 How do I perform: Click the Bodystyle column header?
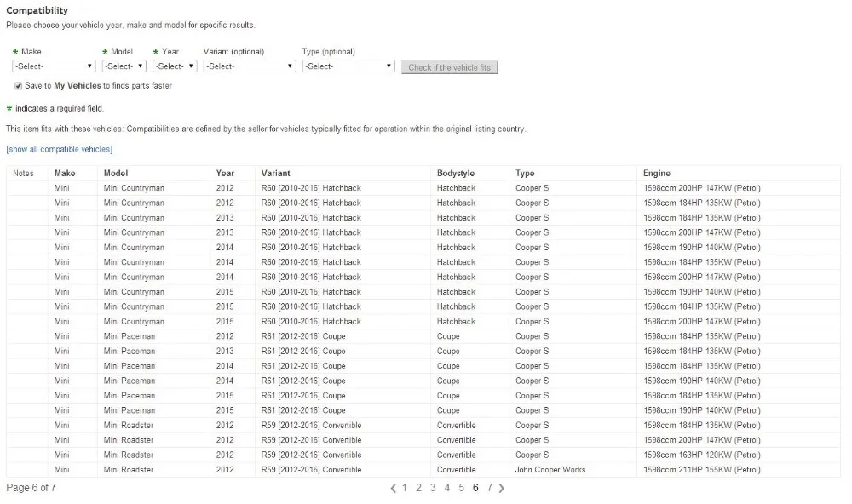pyautogui.click(x=455, y=174)
